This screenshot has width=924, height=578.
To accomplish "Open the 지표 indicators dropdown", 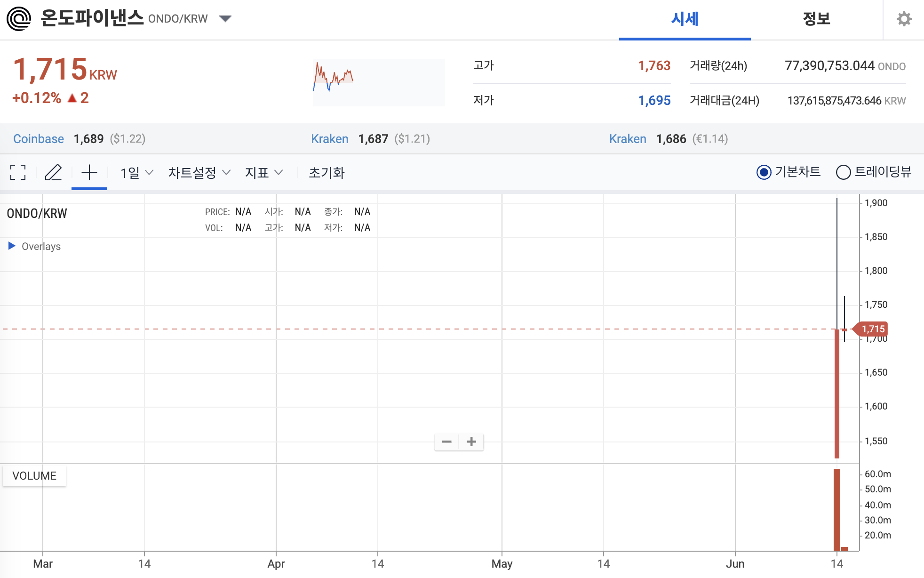I will pyautogui.click(x=264, y=173).
